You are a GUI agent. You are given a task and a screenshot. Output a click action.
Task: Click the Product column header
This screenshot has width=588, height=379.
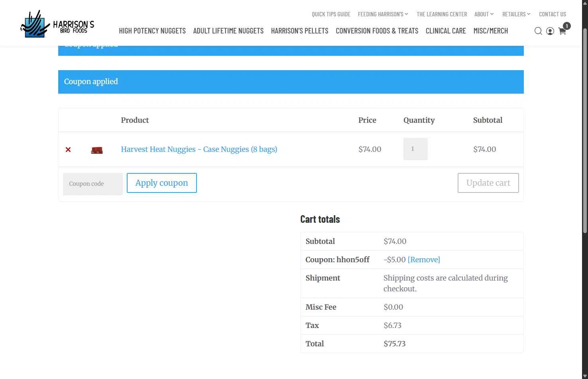135,120
